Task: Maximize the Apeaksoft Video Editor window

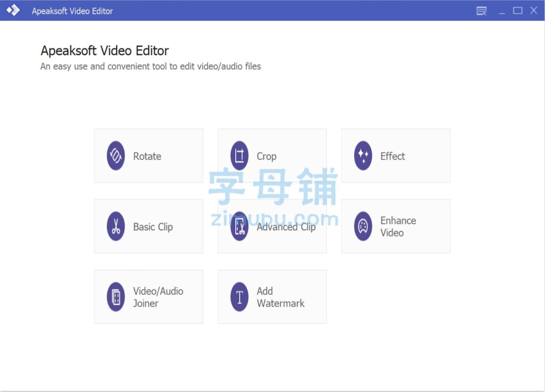Action: [518, 11]
